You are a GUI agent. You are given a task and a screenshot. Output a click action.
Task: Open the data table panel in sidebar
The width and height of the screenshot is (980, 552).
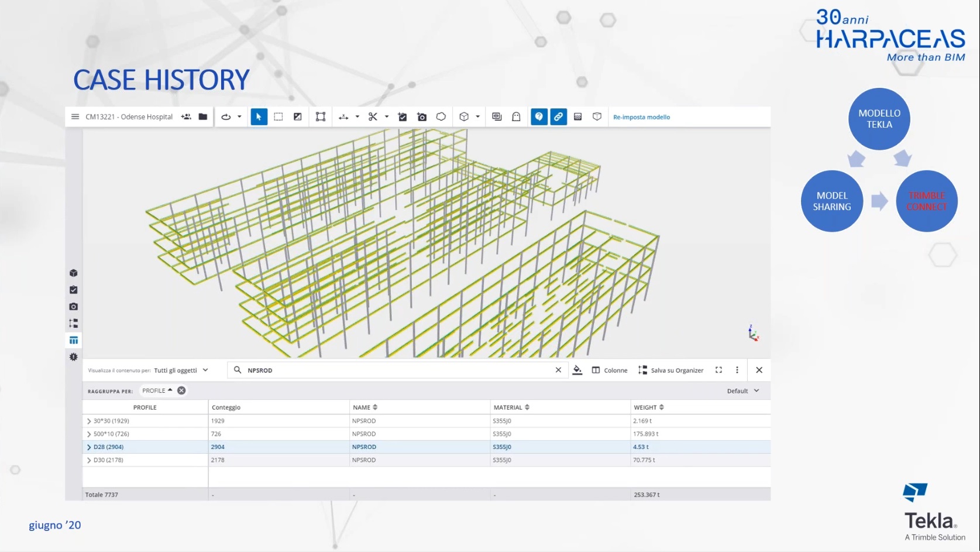point(73,340)
